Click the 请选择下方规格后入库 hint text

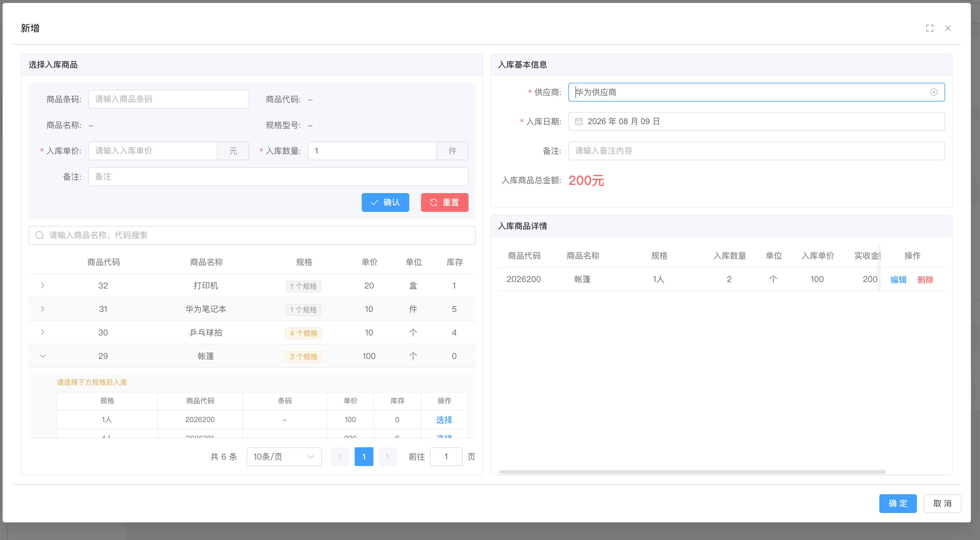pyautogui.click(x=92, y=383)
